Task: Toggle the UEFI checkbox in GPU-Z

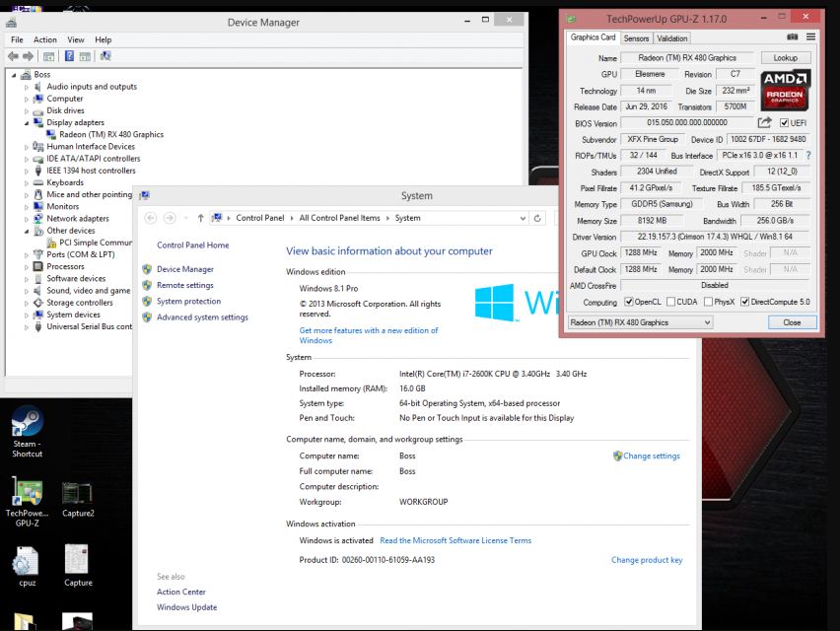Action: [784, 122]
